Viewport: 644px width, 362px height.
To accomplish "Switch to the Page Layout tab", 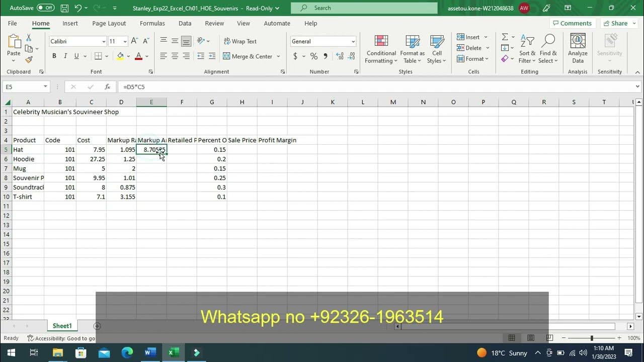I will click(109, 24).
